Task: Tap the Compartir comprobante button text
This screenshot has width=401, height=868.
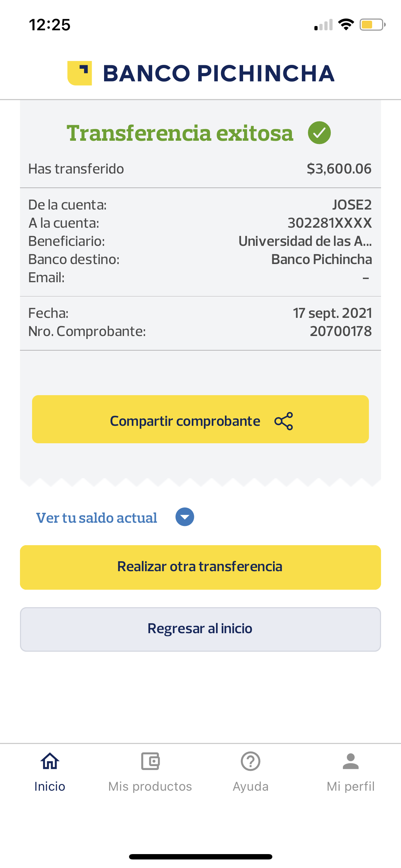Action: (x=185, y=421)
